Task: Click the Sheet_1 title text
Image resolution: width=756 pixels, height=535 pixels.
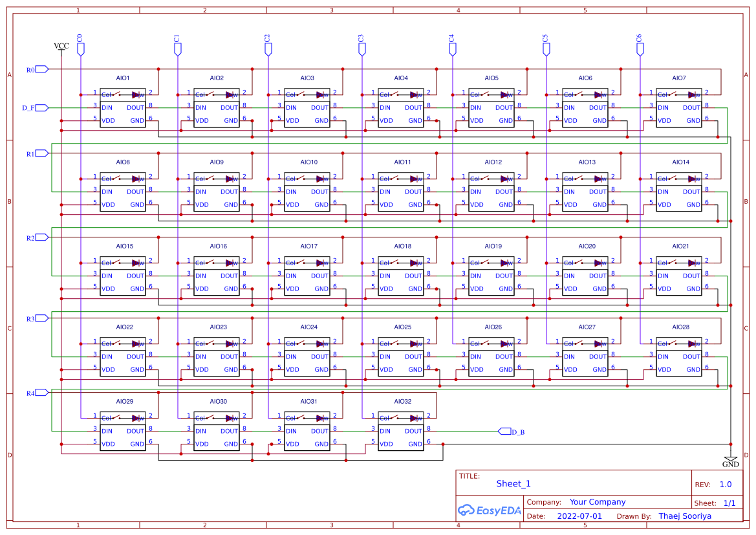Action: click(x=513, y=483)
